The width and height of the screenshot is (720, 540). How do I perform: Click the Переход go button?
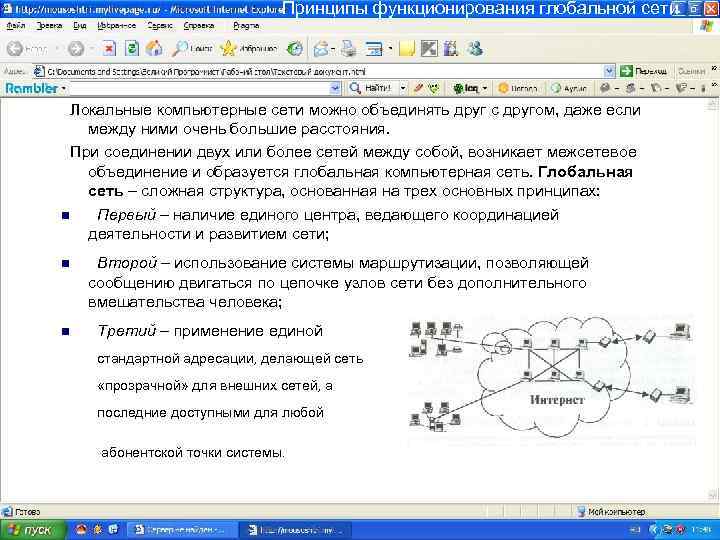pyautogui.click(x=643, y=71)
